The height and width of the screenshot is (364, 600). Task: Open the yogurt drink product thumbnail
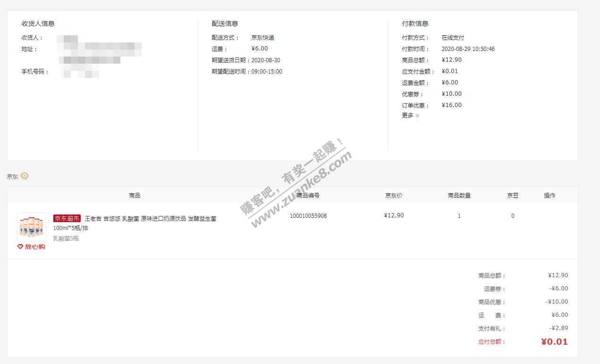32,227
